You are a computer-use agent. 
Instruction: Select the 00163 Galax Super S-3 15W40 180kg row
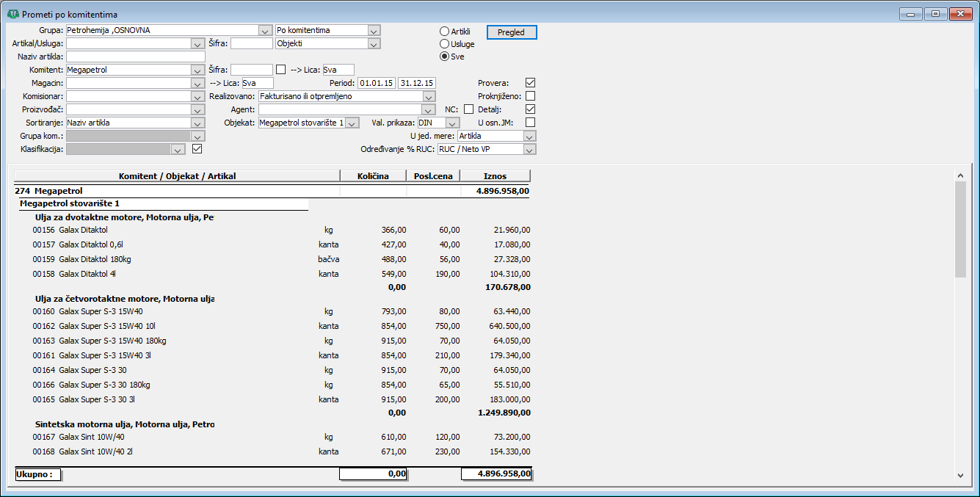tap(281, 341)
